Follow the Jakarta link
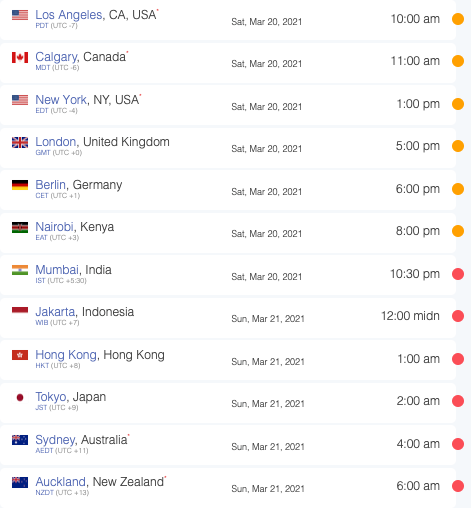 click(x=55, y=312)
